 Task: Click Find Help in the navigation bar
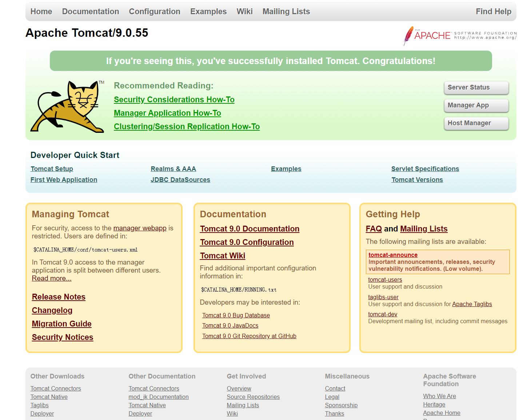(x=494, y=12)
